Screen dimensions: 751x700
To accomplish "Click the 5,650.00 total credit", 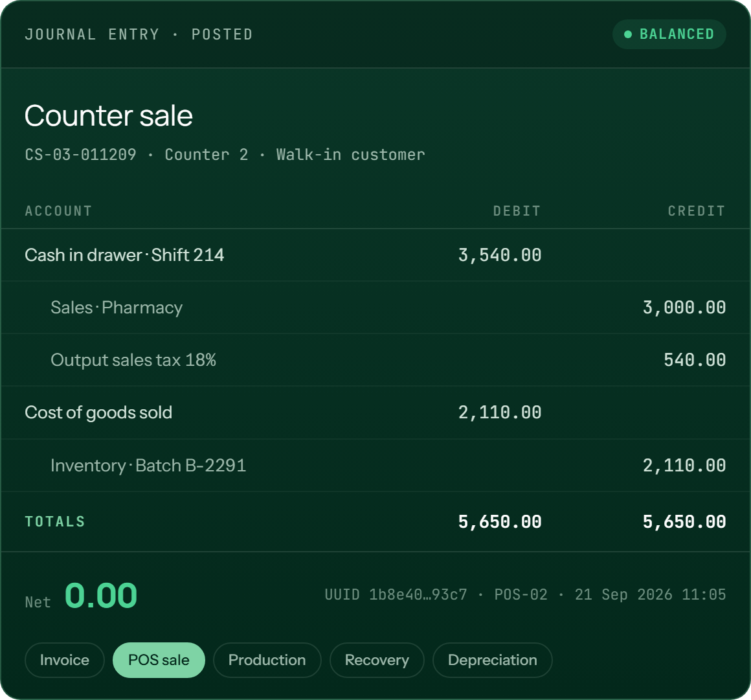I will click(684, 522).
